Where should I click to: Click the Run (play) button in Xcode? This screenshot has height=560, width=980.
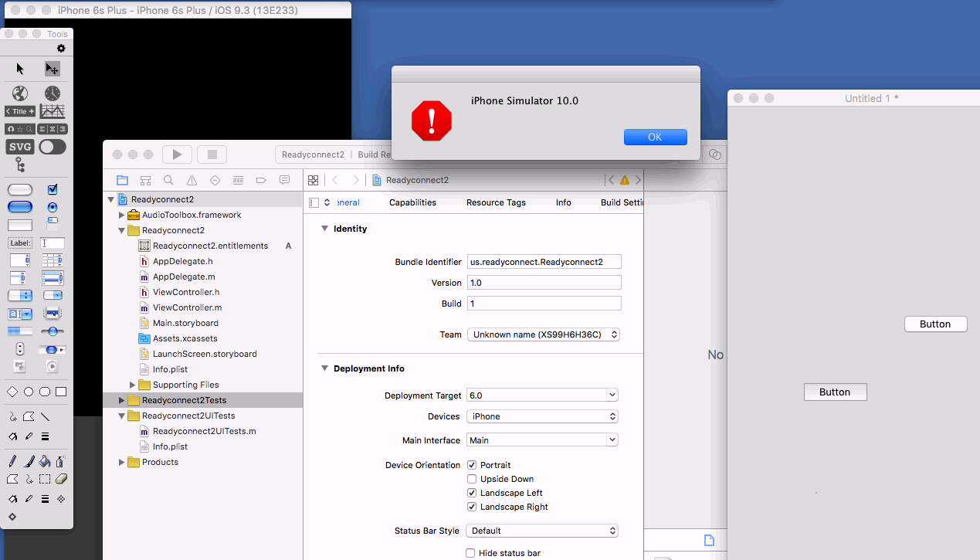[x=177, y=154]
